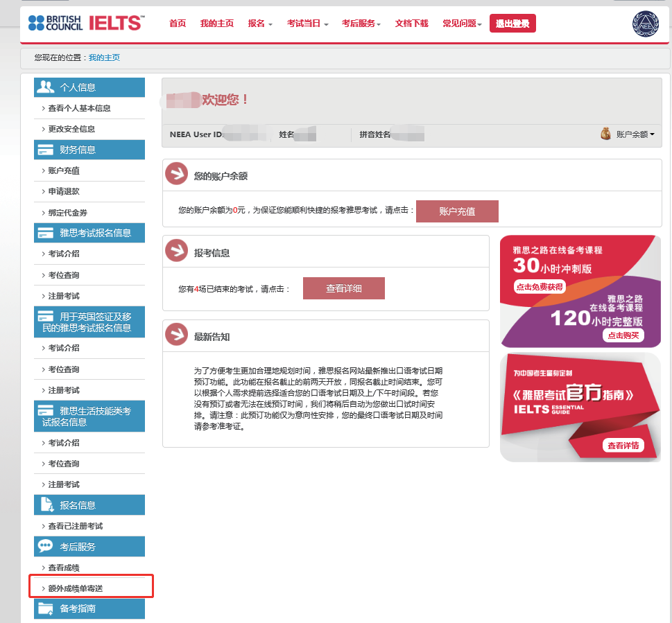Image resolution: width=672 pixels, height=623 pixels.
Task: Click arrow icon next to 最新告知
Action: [177, 335]
